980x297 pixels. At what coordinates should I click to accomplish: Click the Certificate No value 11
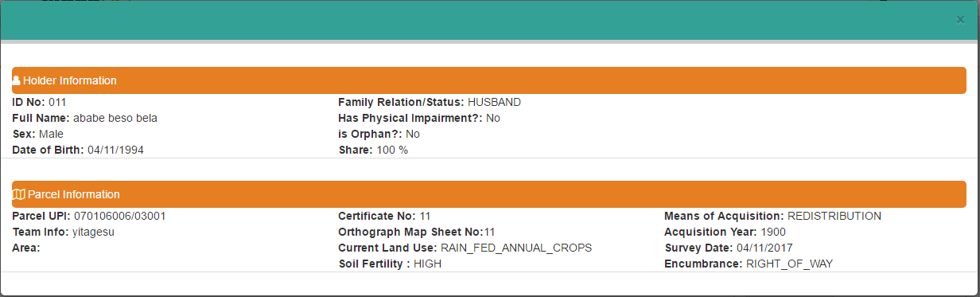426,216
